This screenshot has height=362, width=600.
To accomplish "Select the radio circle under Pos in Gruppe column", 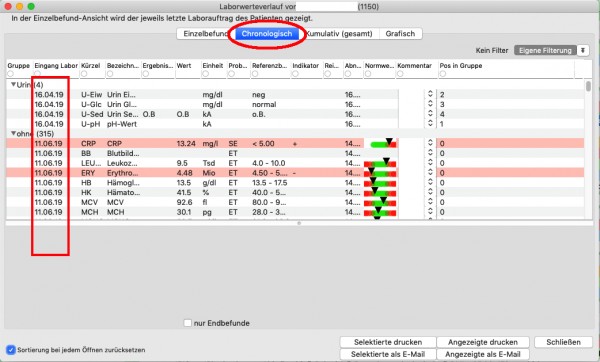I will pyautogui.click(x=443, y=73).
